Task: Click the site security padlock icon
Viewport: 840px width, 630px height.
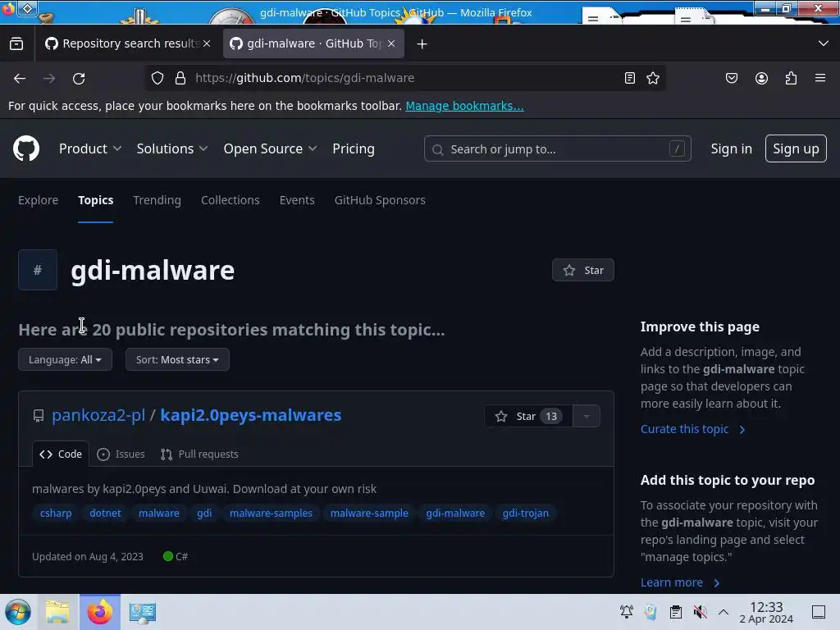Action: point(180,78)
